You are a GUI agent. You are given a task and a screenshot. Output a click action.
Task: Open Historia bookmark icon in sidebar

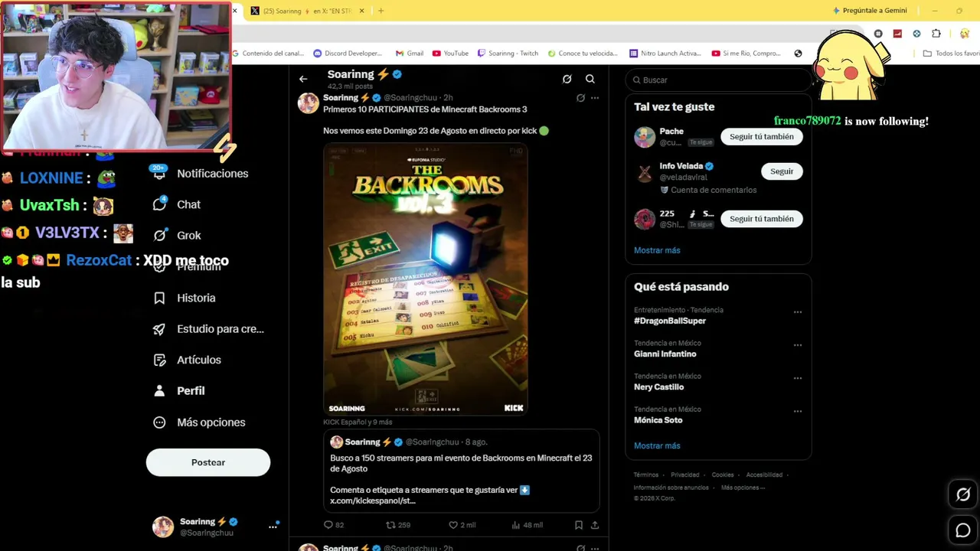159,298
